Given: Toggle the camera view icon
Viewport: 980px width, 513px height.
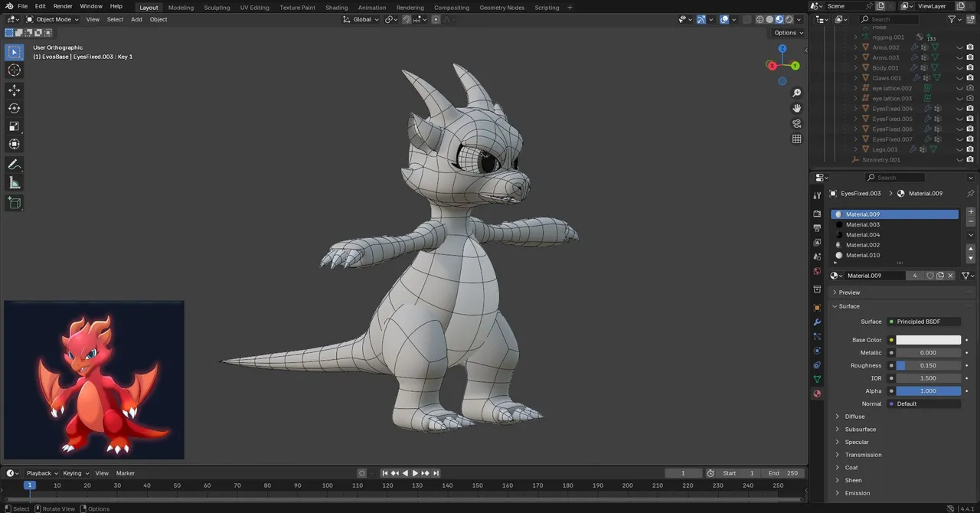Looking at the screenshot, I should (796, 124).
